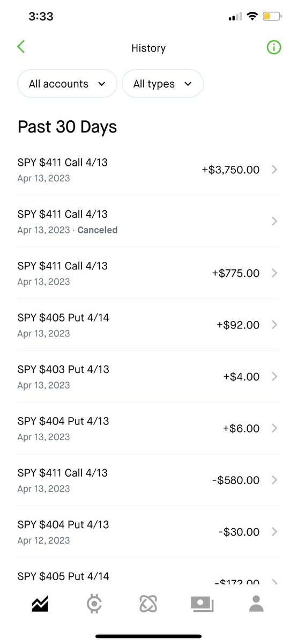Open the crypto tab icon
297x644 pixels.
94,603
